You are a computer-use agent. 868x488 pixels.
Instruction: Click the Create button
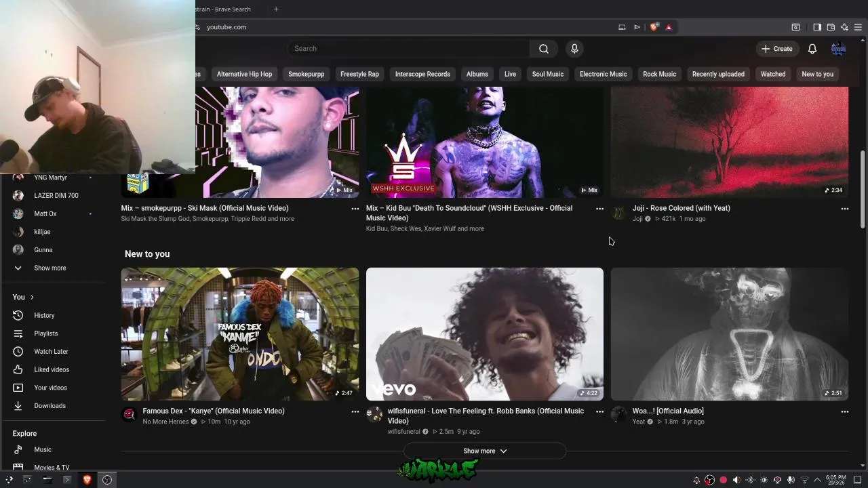(x=776, y=49)
